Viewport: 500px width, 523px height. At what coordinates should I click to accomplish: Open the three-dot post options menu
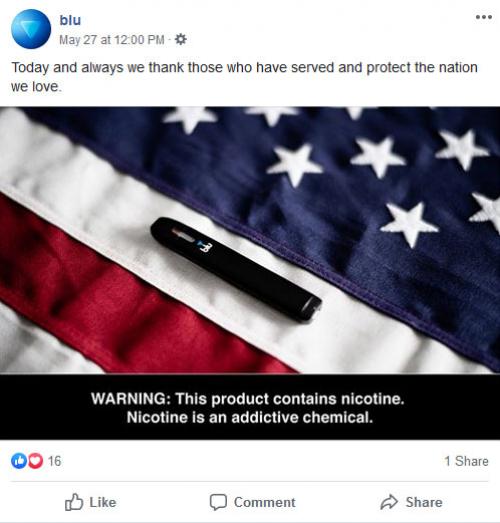coord(484,17)
